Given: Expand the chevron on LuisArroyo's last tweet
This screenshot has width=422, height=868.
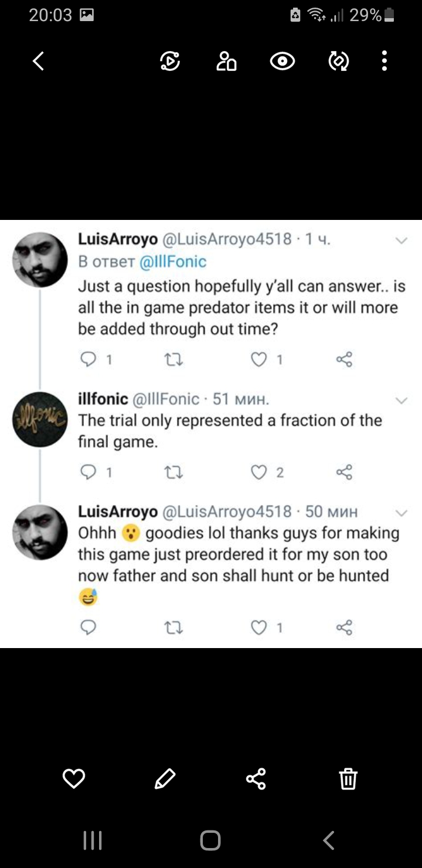Looking at the screenshot, I should point(401,513).
